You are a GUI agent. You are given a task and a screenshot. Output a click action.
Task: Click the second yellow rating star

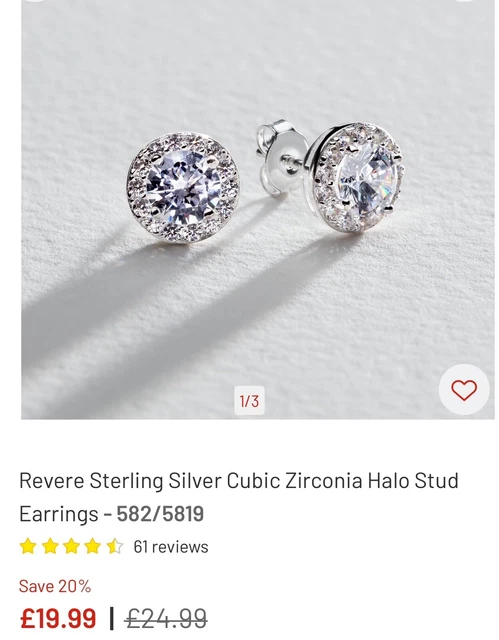coord(50,546)
